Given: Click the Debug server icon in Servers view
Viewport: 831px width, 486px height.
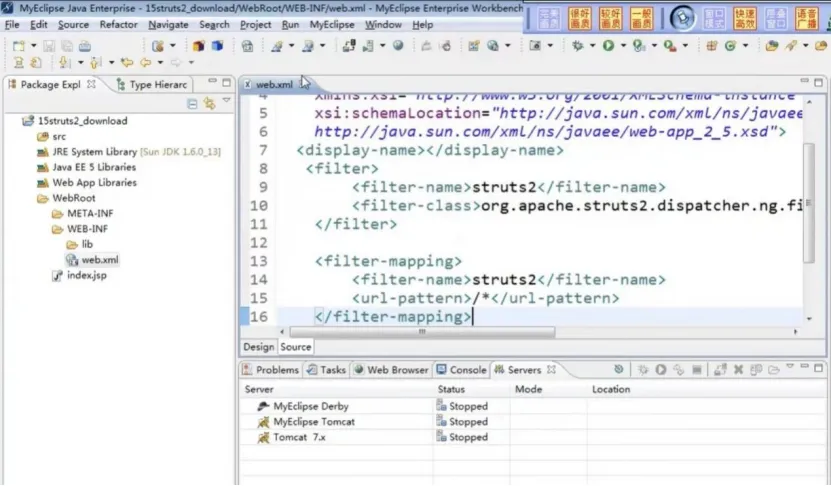Looking at the screenshot, I should [643, 369].
